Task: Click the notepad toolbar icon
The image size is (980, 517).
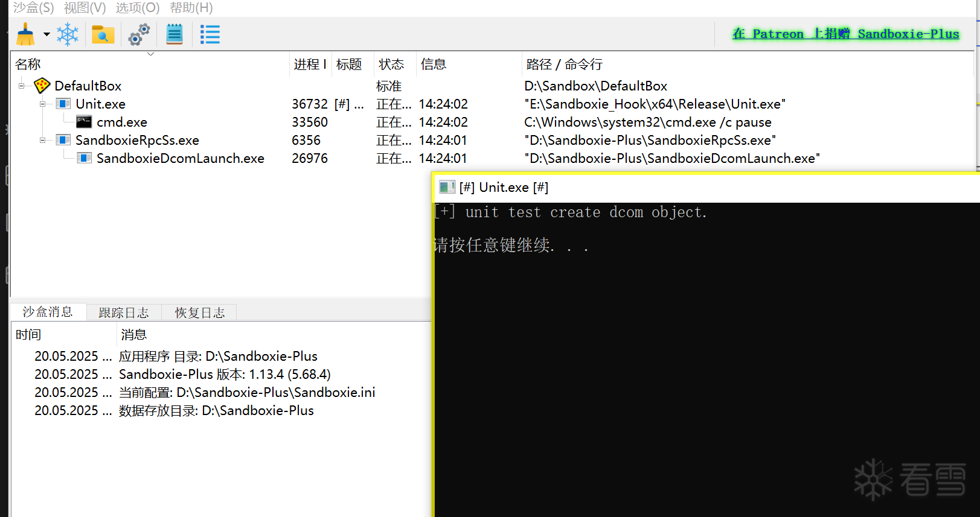Action: click(x=175, y=34)
